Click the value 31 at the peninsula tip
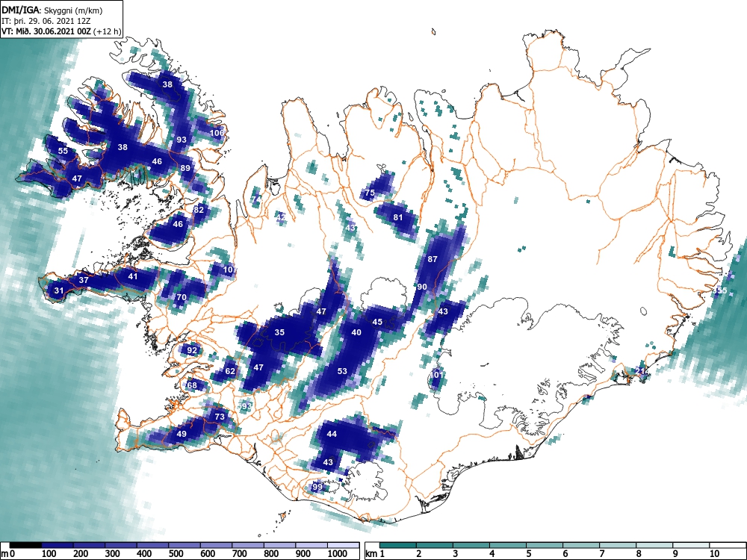The width and height of the screenshot is (747, 560). click(x=58, y=290)
